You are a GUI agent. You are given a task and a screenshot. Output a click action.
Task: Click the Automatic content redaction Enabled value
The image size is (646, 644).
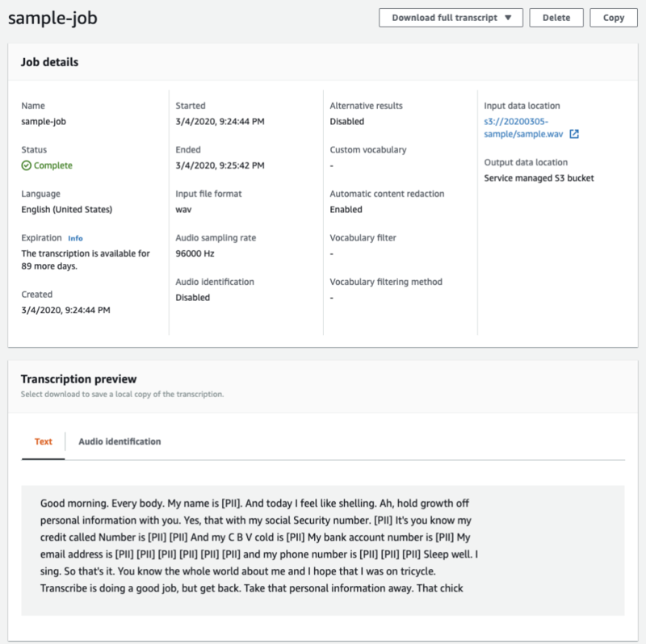coord(346,210)
